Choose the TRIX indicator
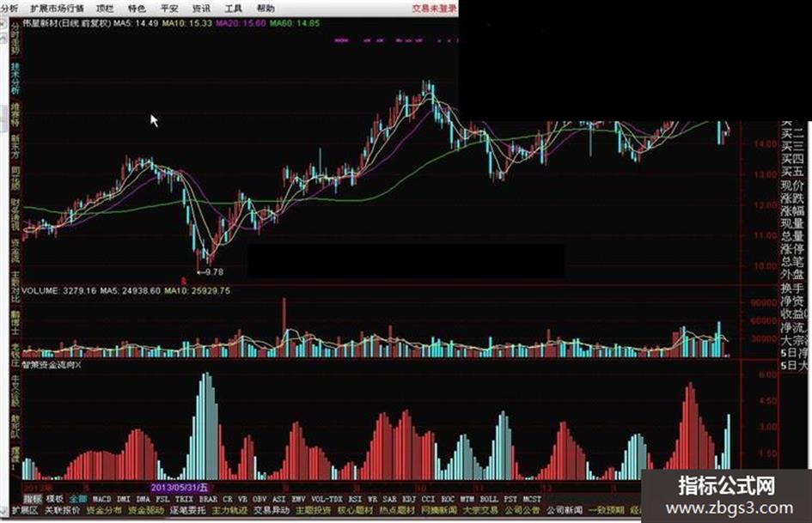 184,499
